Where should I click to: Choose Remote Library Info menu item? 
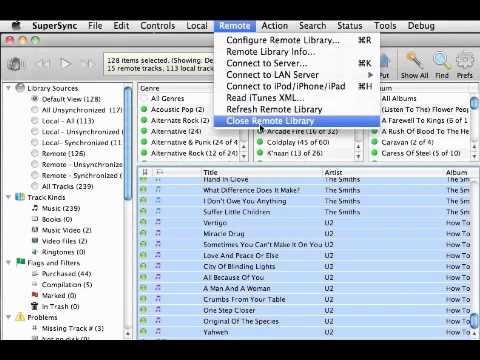(297, 52)
